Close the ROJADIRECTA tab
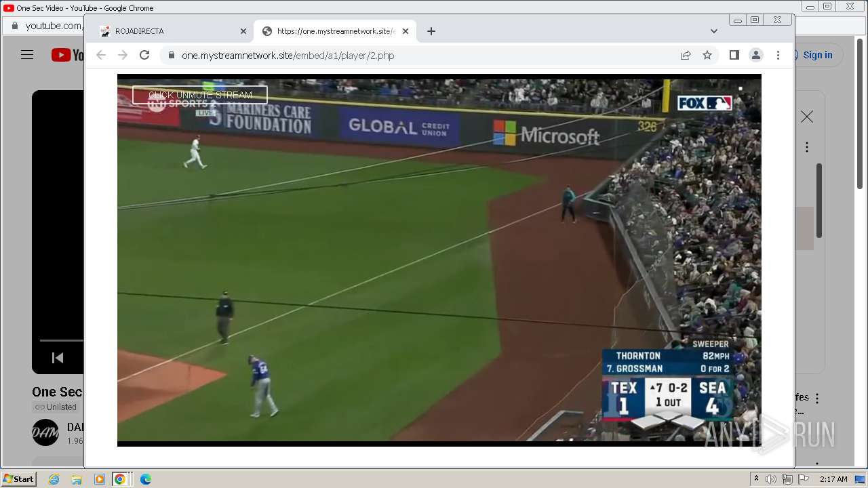This screenshot has width=868, height=488. point(243,31)
